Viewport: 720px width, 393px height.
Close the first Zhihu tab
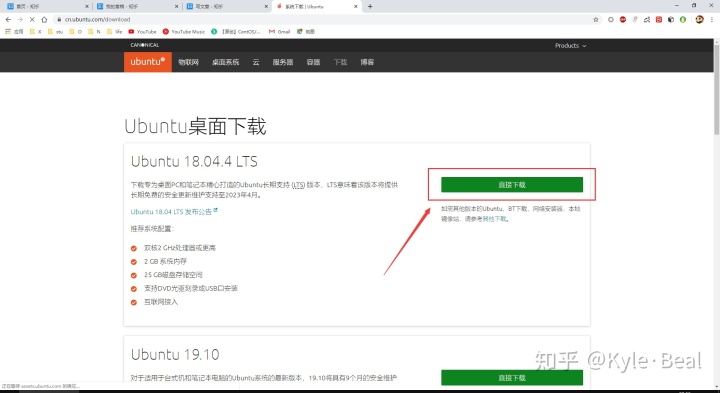(87, 6)
